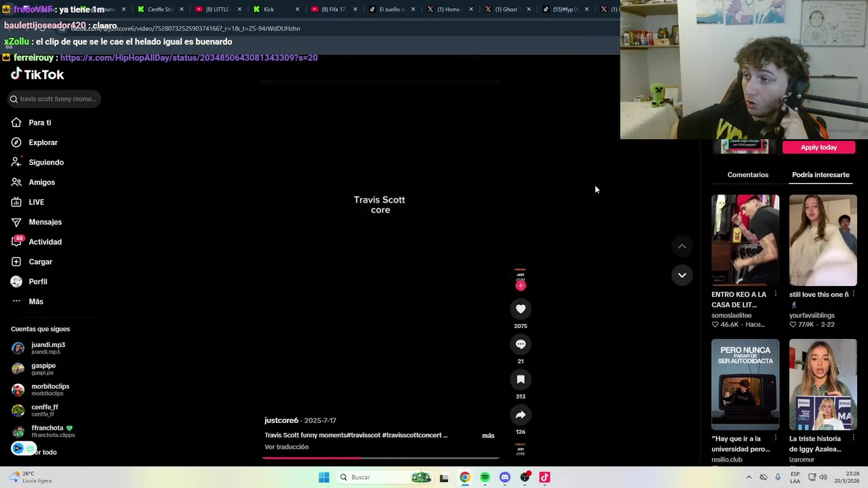The width and height of the screenshot is (868, 488).
Task: Go to next video with down chevron
Action: 682,275
